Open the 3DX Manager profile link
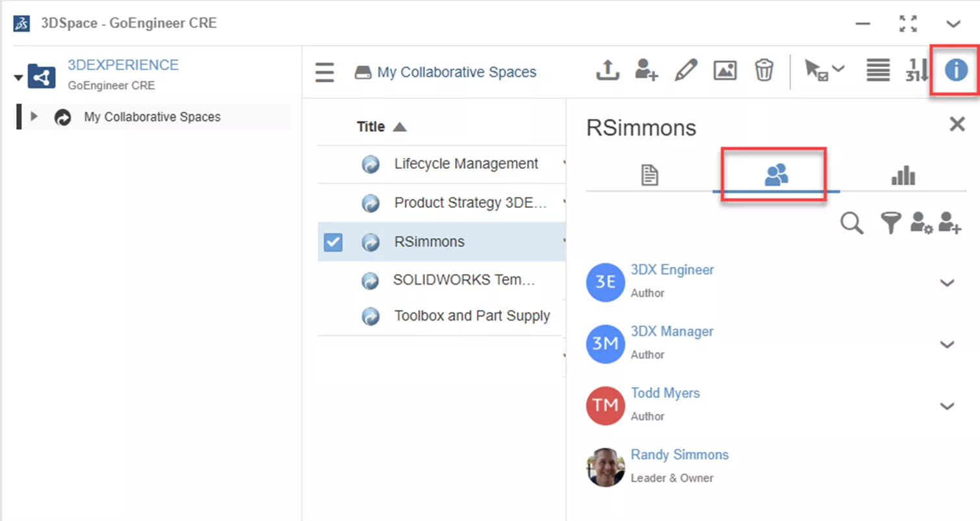980x521 pixels. tap(672, 331)
